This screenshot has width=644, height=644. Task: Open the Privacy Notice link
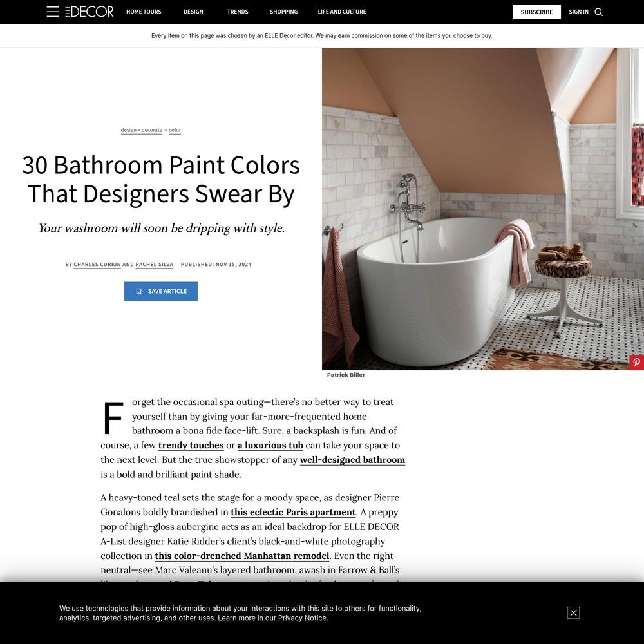point(272,618)
